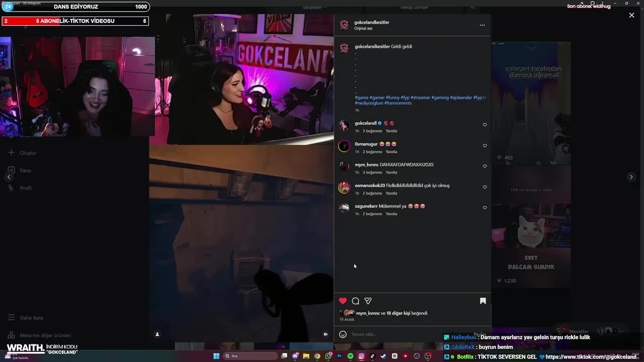Image resolution: width=644 pixels, height=362 pixels.
Task: Open the Windows Start button
Action: pos(216,356)
